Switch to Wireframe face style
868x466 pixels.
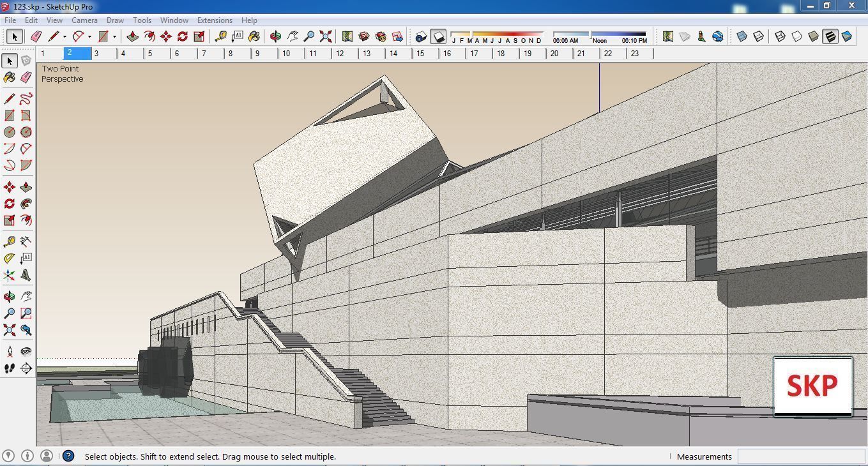[780, 36]
